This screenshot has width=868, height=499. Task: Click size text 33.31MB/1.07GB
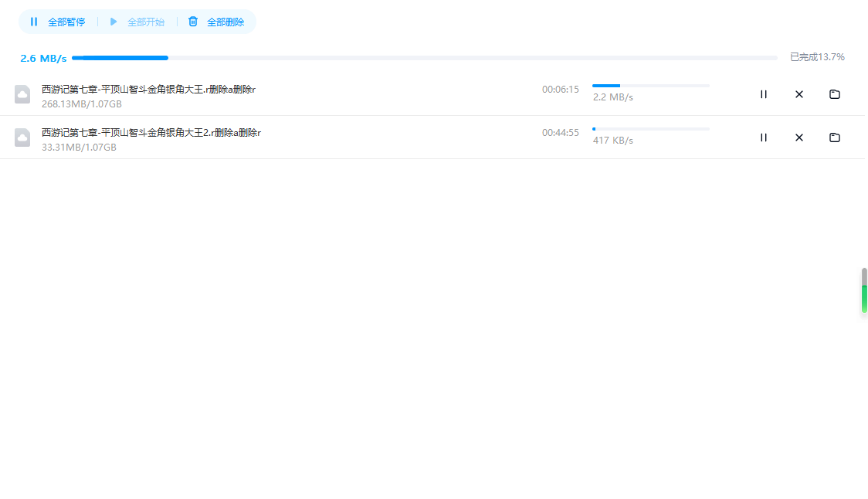click(x=79, y=148)
